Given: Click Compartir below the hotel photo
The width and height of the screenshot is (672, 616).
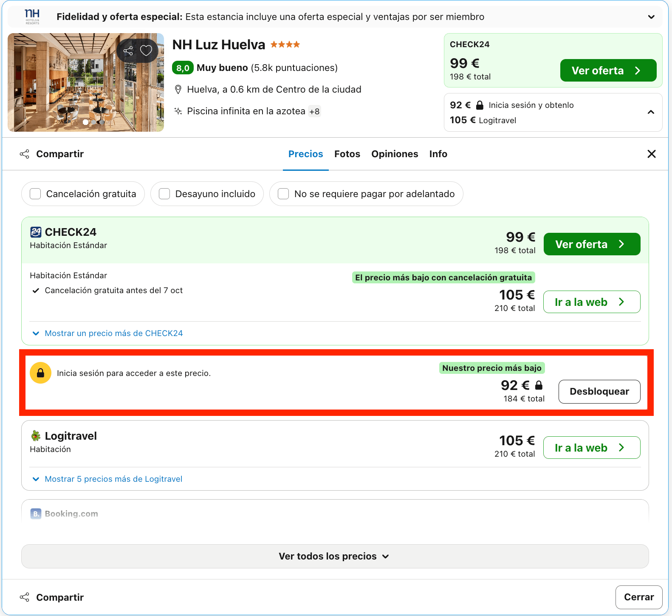Looking at the screenshot, I should tap(52, 154).
